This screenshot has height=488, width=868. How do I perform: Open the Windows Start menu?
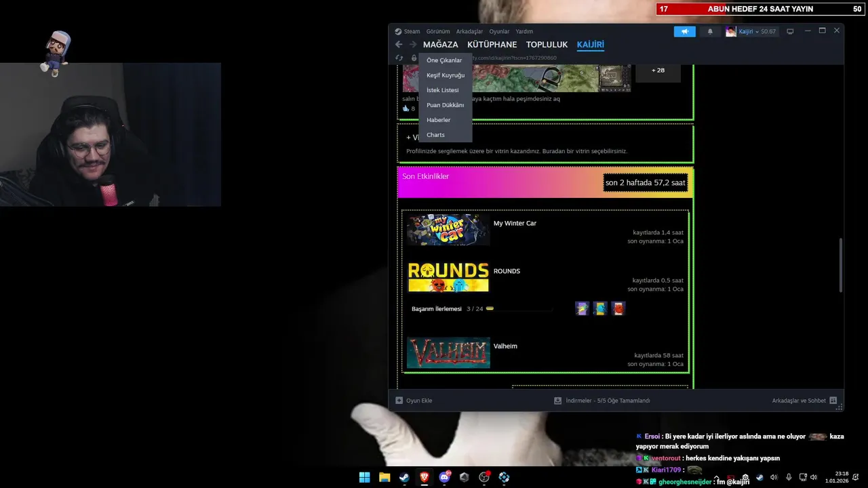point(365,477)
